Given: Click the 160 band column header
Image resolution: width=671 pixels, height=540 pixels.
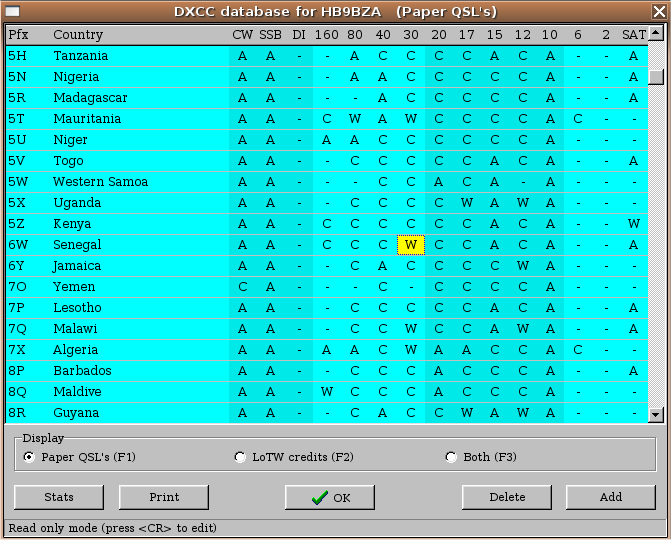Looking at the screenshot, I should [x=327, y=34].
